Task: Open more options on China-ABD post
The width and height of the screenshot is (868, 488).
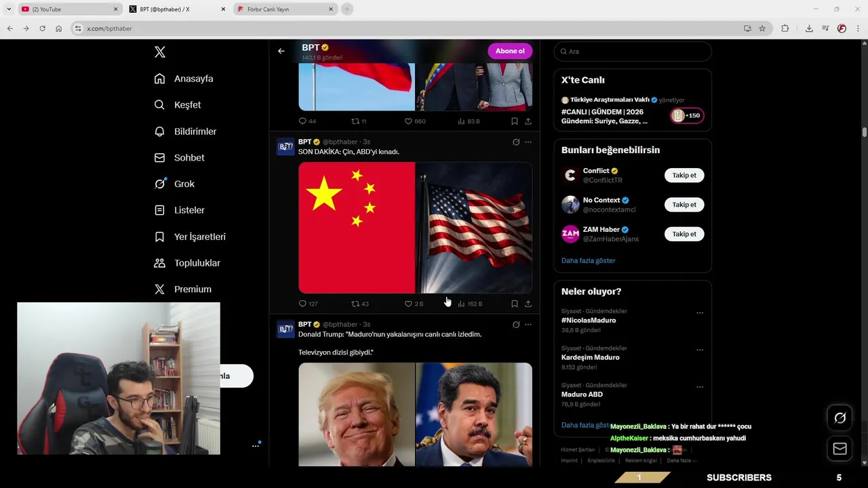Action: point(528,142)
